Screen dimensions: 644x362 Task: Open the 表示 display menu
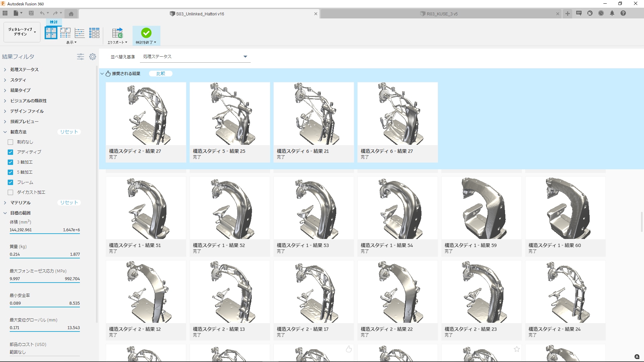(x=71, y=43)
